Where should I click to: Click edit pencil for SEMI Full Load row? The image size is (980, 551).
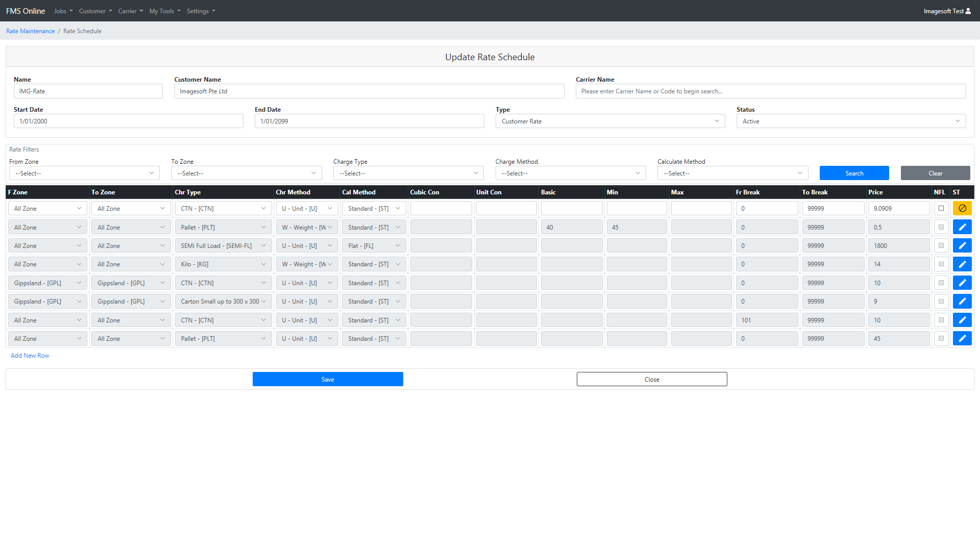(962, 245)
